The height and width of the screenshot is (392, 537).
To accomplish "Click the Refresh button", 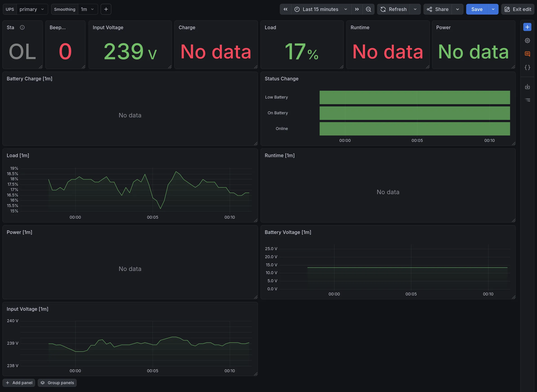I will [394, 9].
